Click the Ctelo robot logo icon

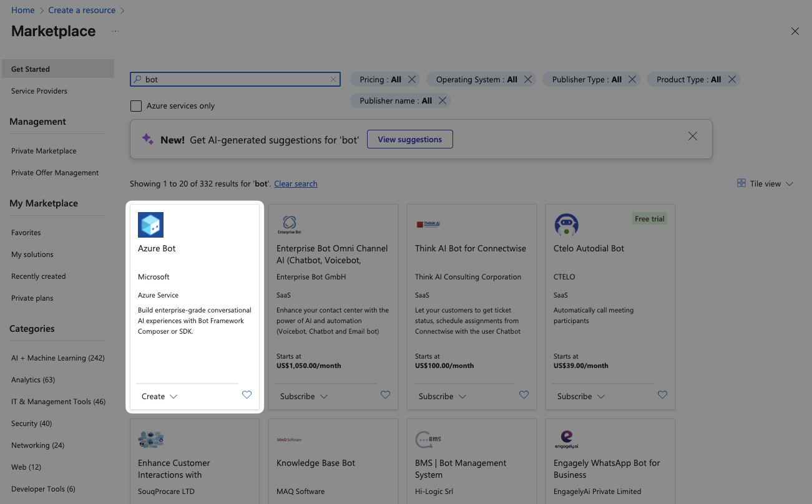(x=566, y=225)
